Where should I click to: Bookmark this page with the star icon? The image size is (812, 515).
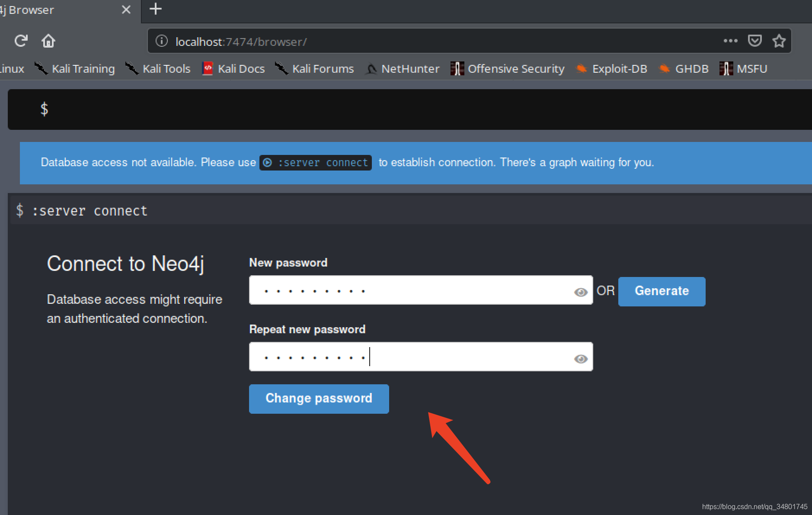pyautogui.click(x=779, y=41)
